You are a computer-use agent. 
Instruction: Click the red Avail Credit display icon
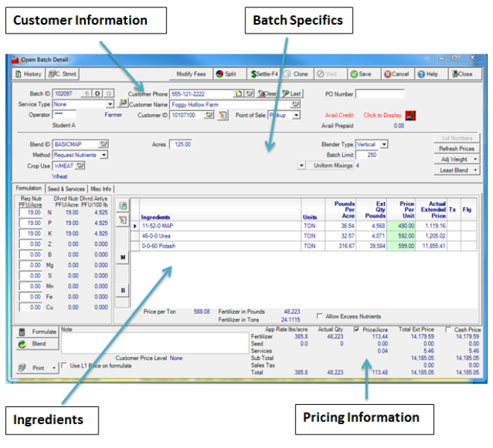coord(409,116)
